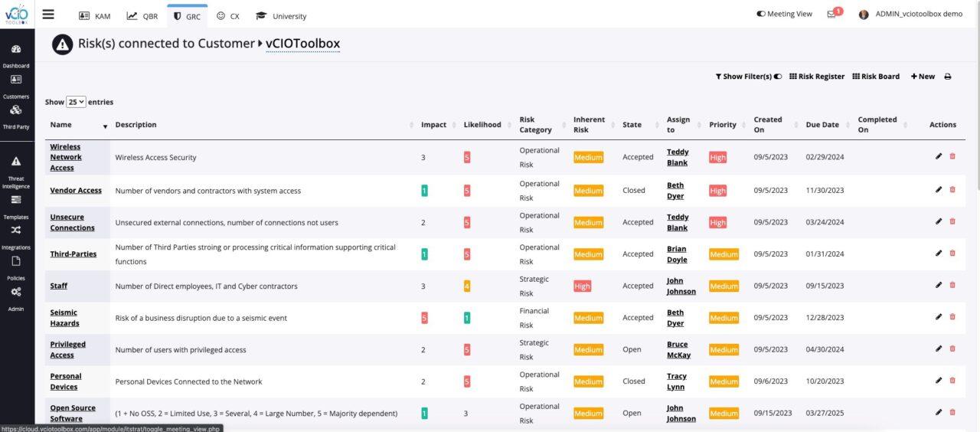Sort by Priority column
The width and height of the screenshot is (980, 432).
tap(727, 125)
